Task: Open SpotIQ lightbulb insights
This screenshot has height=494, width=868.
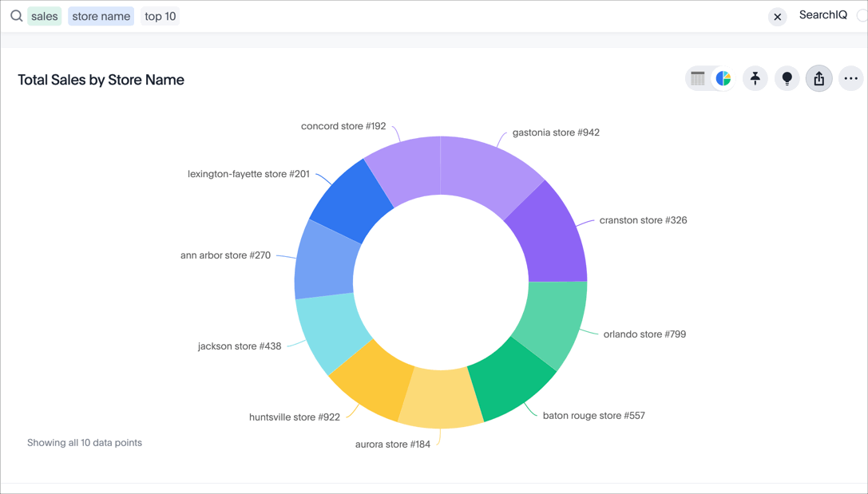Action: (787, 78)
